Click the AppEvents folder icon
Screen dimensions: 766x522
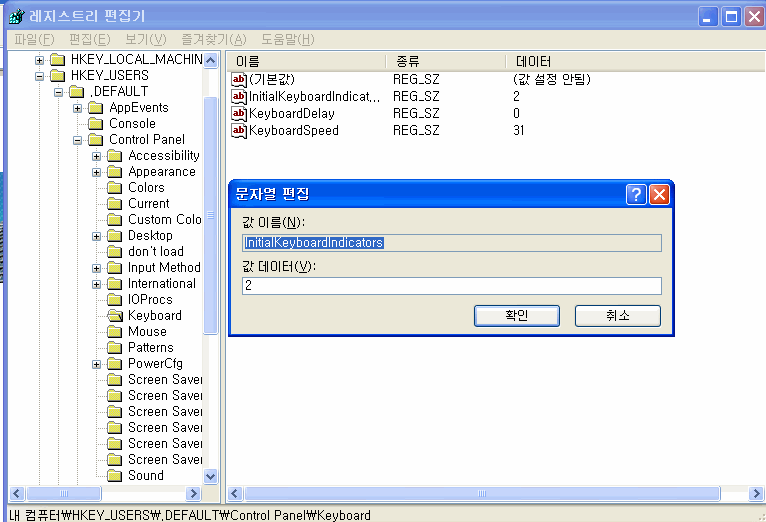point(96,108)
